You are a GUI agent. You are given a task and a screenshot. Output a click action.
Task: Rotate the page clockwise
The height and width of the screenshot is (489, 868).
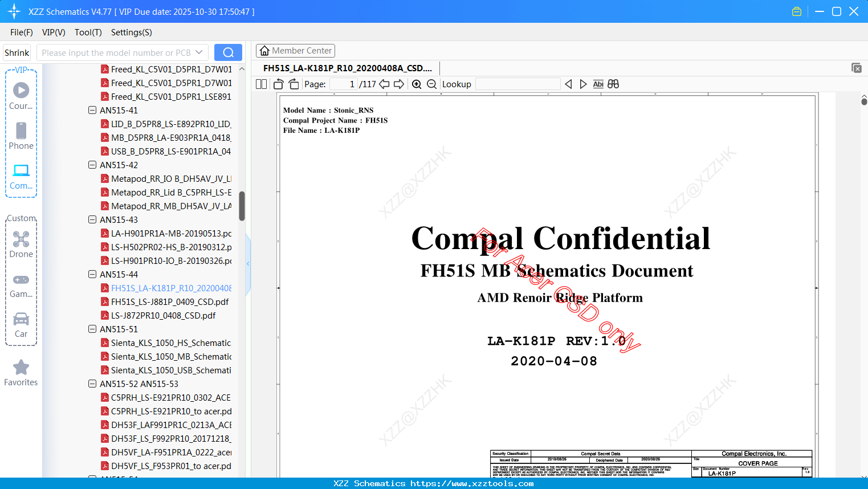click(x=294, y=84)
